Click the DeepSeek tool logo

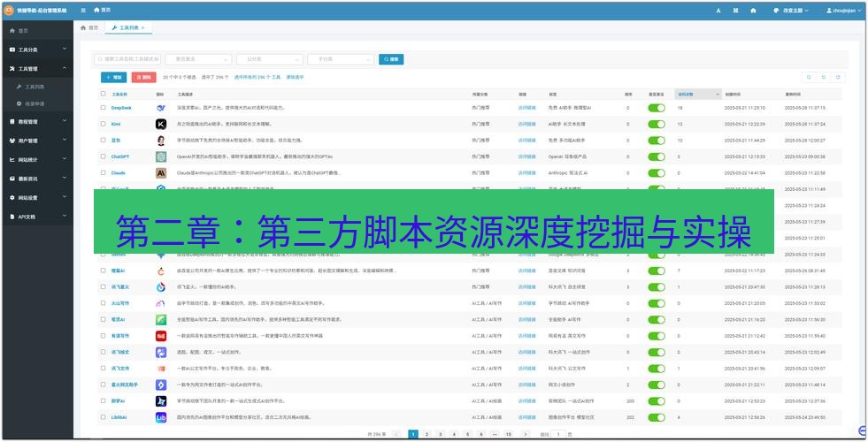(160, 108)
